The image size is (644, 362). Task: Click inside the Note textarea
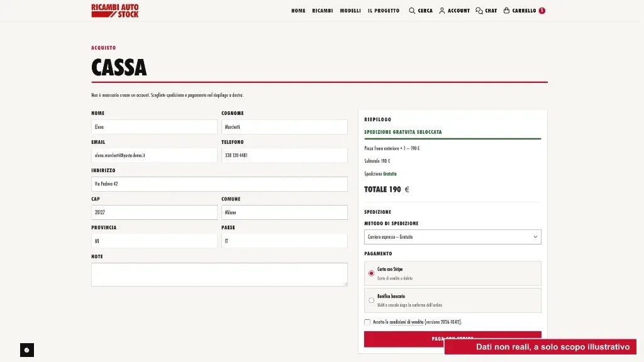pos(219,274)
